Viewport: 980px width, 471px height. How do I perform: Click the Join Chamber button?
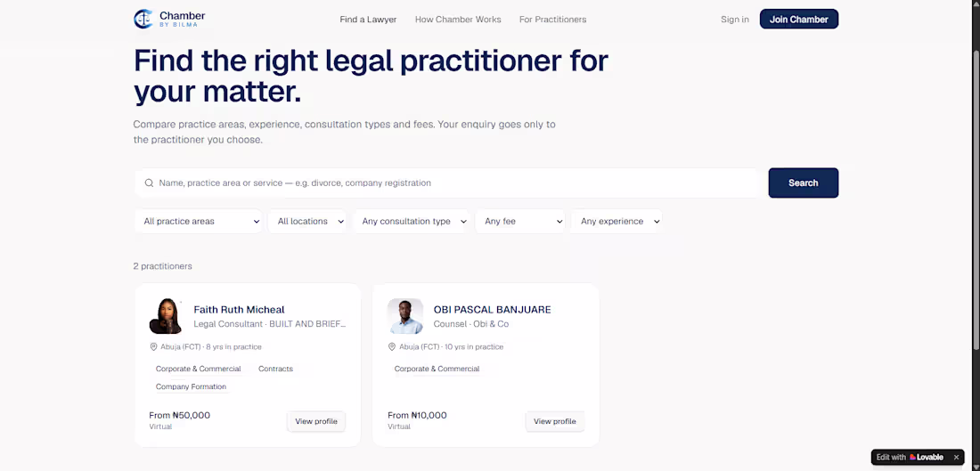tap(799, 20)
